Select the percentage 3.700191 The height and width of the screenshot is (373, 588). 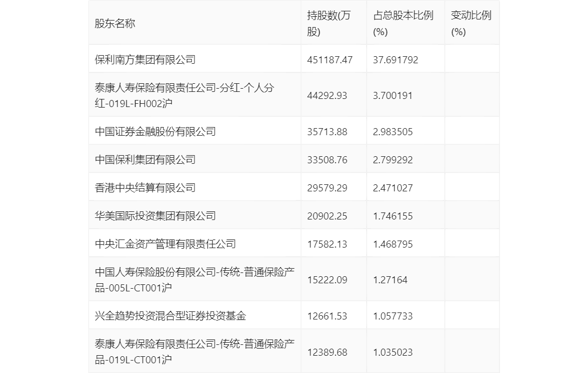(393, 95)
